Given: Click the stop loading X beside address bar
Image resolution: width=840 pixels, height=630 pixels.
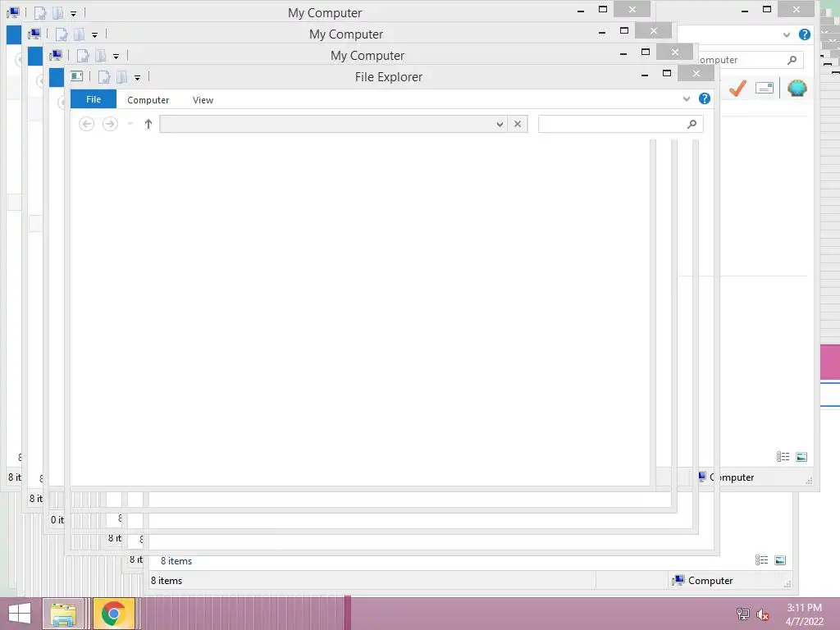Looking at the screenshot, I should tap(518, 124).
